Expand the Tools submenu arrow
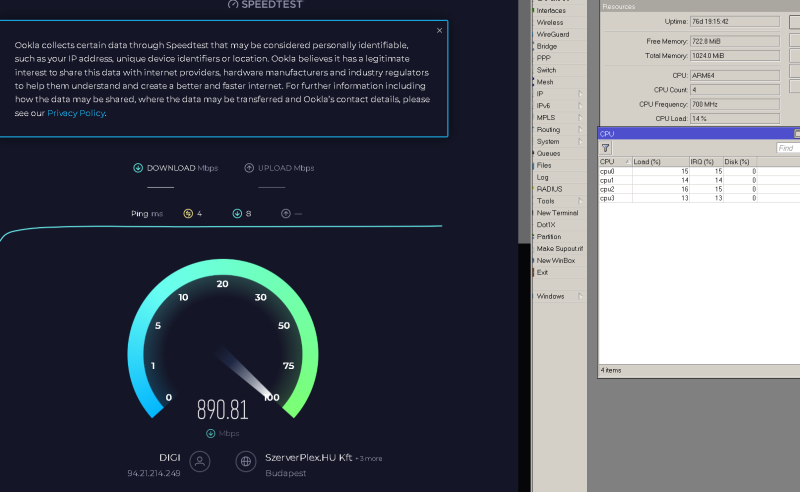 click(x=580, y=201)
